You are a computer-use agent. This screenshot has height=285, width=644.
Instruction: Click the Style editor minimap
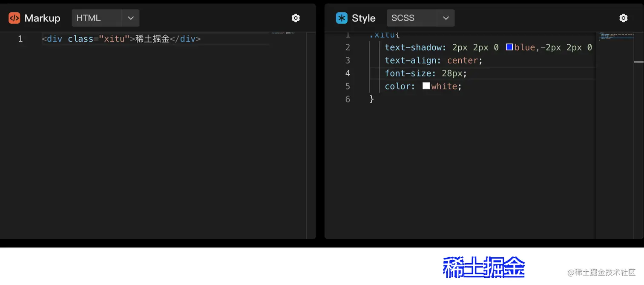616,36
